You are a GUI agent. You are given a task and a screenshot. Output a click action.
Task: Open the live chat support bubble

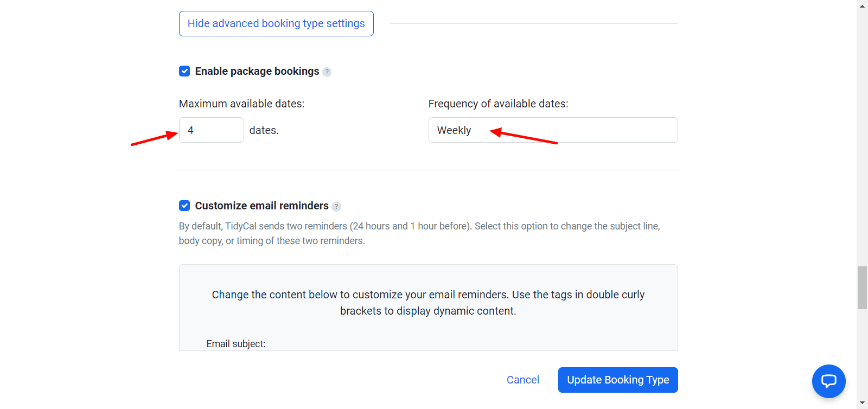point(828,381)
